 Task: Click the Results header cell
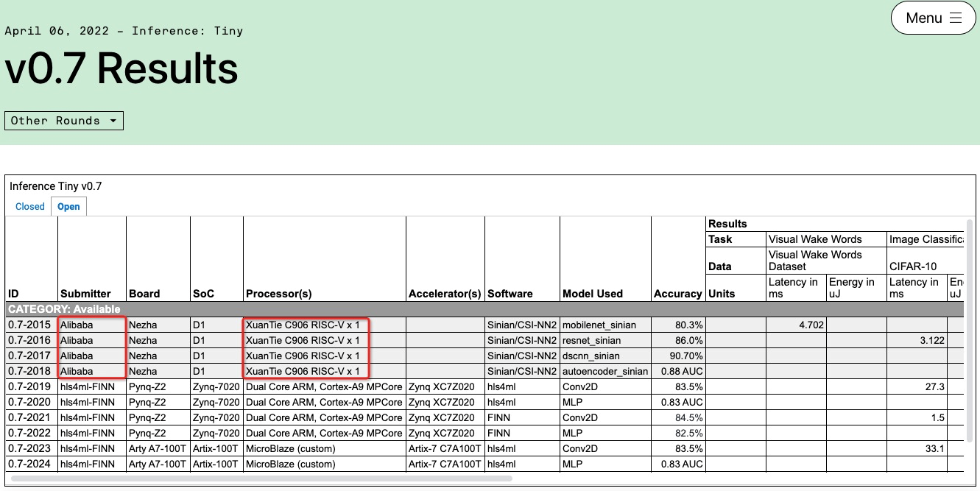point(834,224)
